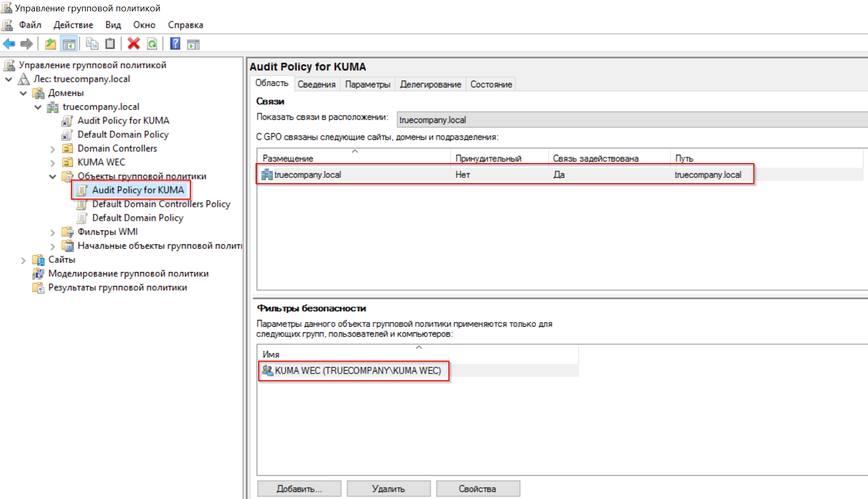The image size is (868, 499).
Task: Expand the KUMA WEC organizational unit
Action: pyautogui.click(x=52, y=163)
